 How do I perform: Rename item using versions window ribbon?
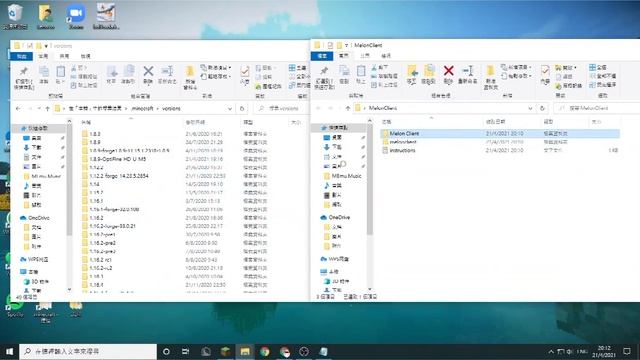point(167,75)
